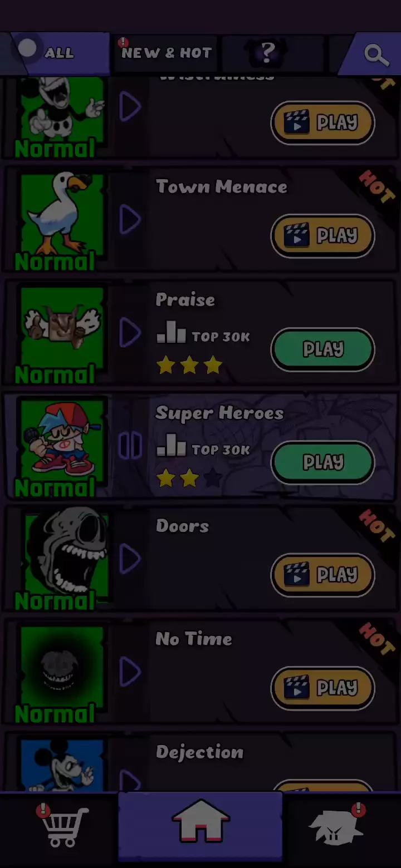401x868 pixels.
Task: Play Praise with the green PLAY button
Action: click(322, 349)
